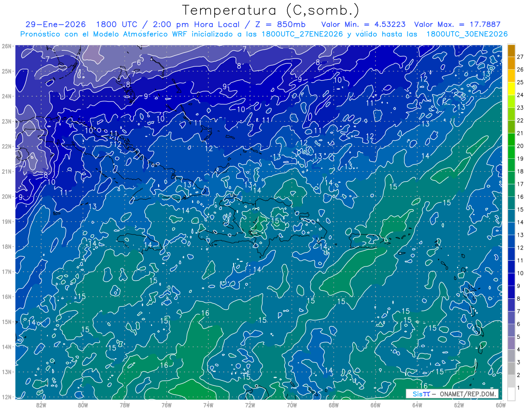
Task: Click the "14N" latitude label
Action: click(7, 347)
